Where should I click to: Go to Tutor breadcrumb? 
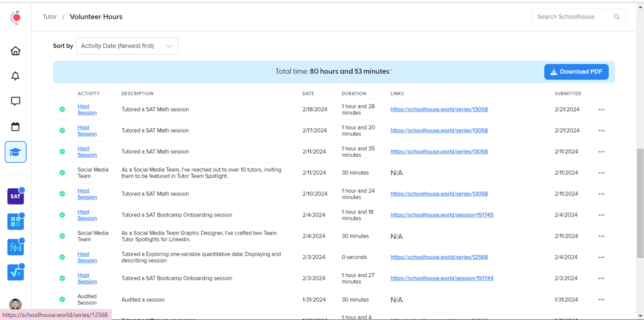tap(50, 17)
